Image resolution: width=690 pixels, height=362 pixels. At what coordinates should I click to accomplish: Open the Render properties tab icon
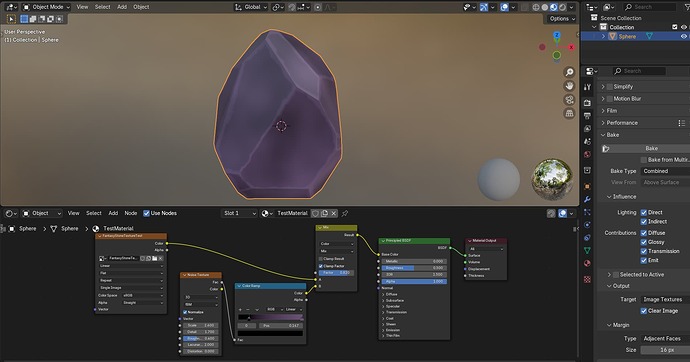587,103
